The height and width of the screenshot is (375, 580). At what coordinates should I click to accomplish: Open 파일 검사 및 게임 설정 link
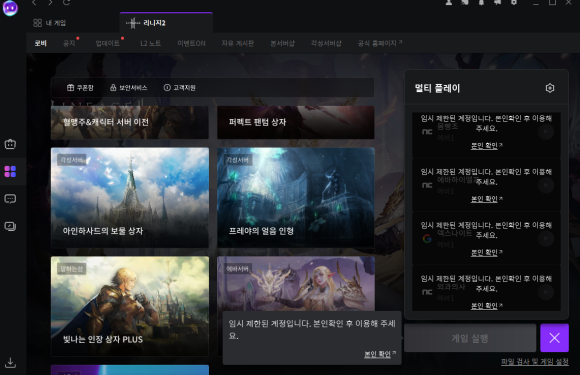[535, 362]
